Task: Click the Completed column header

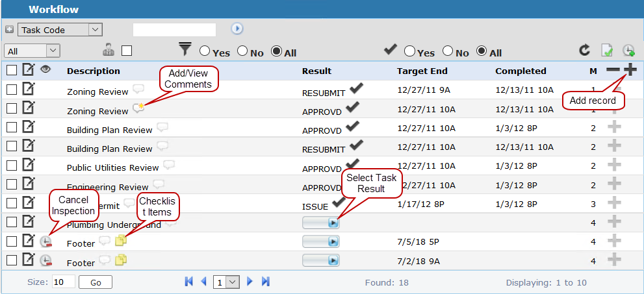Action: [x=521, y=71]
